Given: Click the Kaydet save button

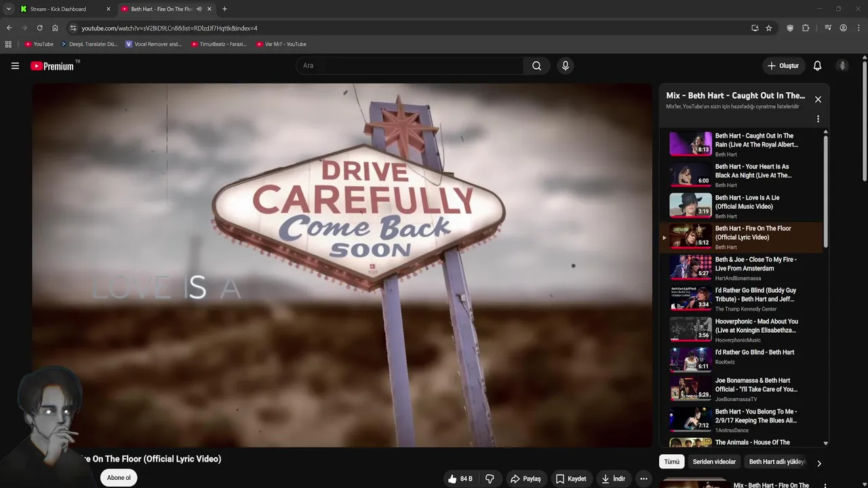Looking at the screenshot, I should pyautogui.click(x=571, y=479).
